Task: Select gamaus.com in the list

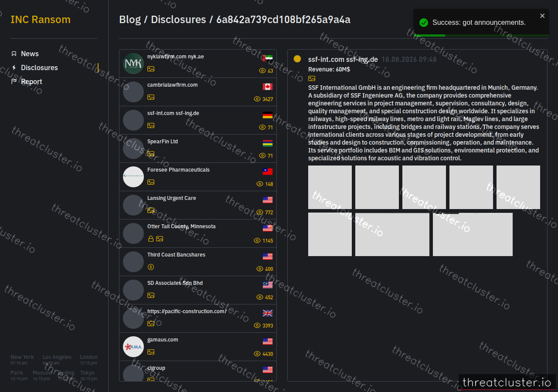Action: 198,347
